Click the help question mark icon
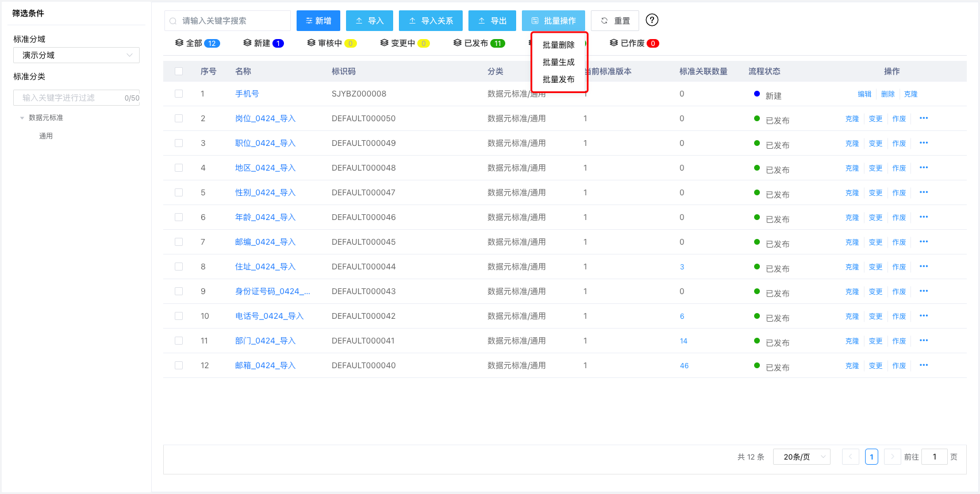Image resolution: width=980 pixels, height=494 pixels. pyautogui.click(x=652, y=20)
